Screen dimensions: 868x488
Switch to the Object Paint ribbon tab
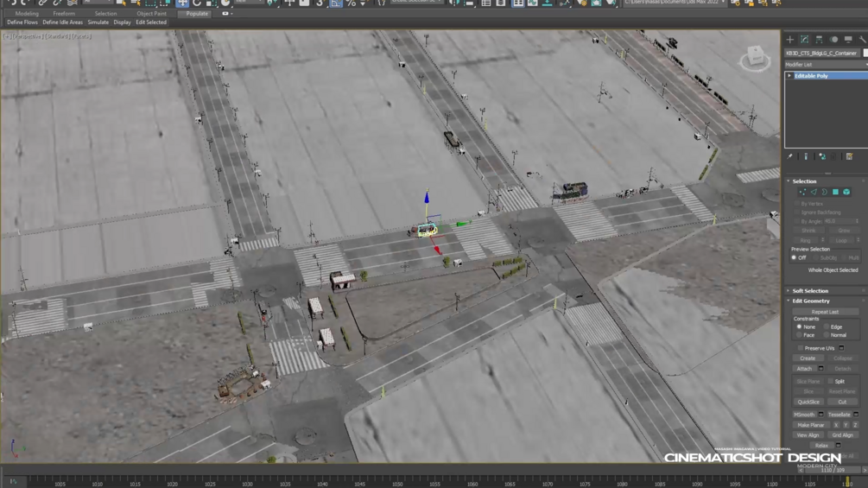pyautogui.click(x=151, y=13)
